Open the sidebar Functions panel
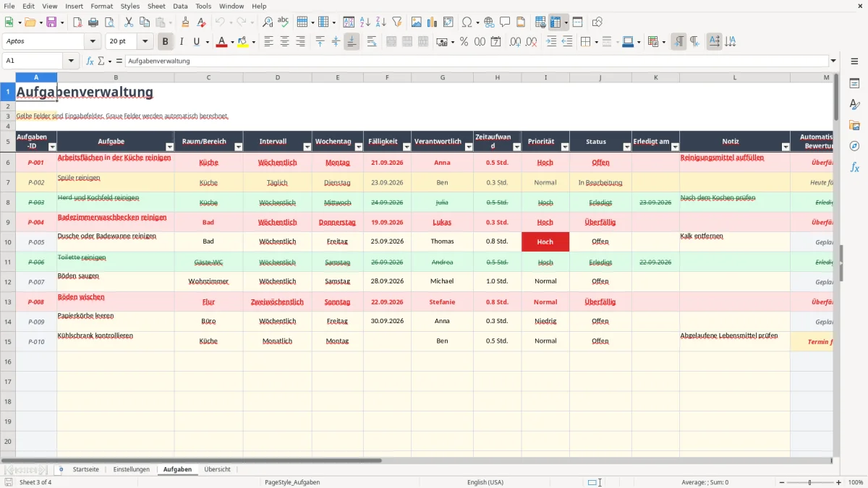 [854, 167]
